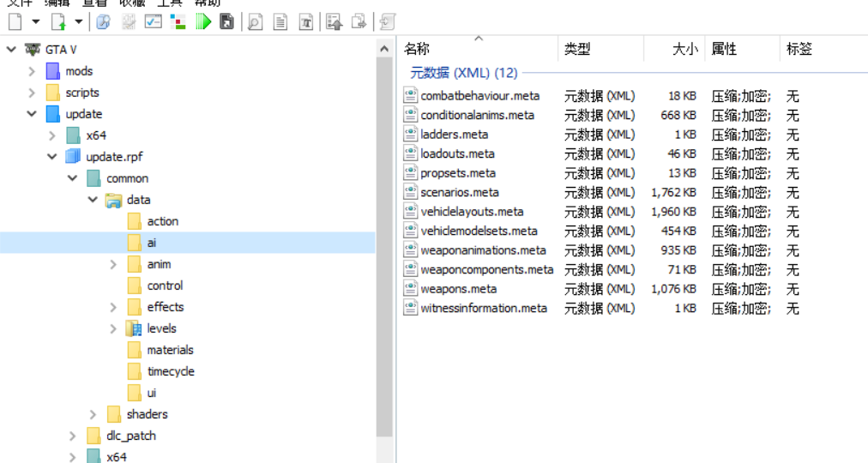Click the update.rpf archive icon
This screenshot has width=868, height=463.
coord(73,157)
